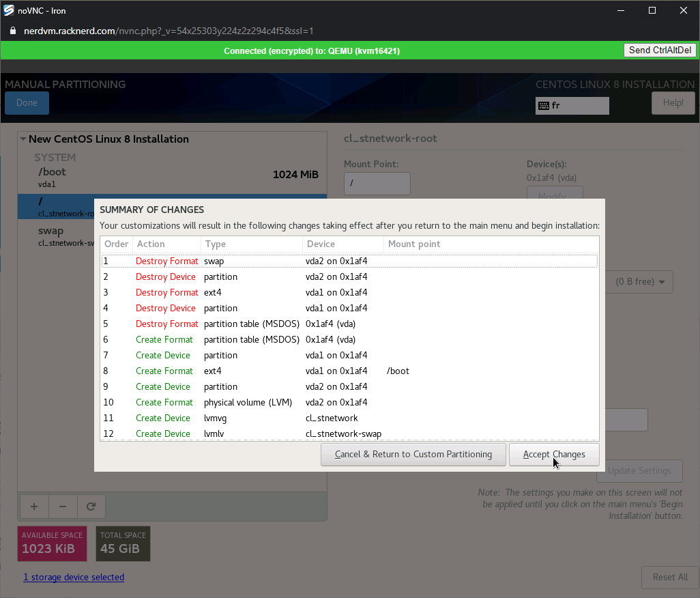Click the add mount point plus icon
Viewport: 700px width, 598px height.
(34, 507)
